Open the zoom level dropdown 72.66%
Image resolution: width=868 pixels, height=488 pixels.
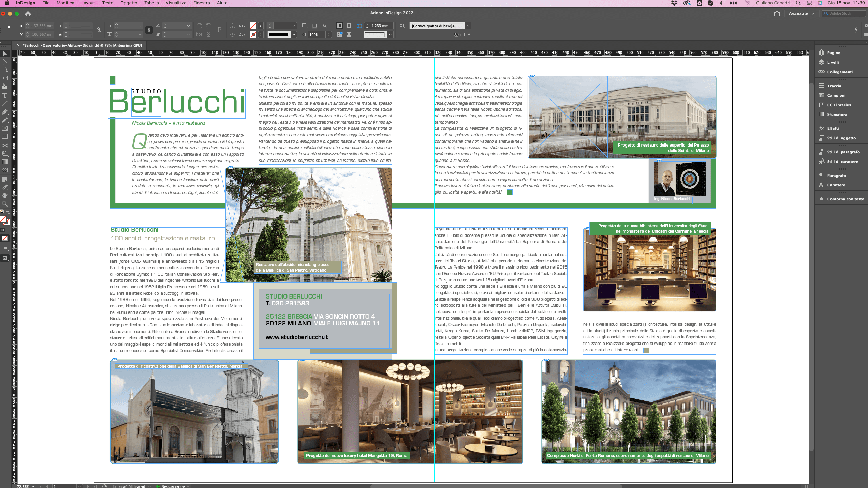pyautogui.click(x=33, y=486)
